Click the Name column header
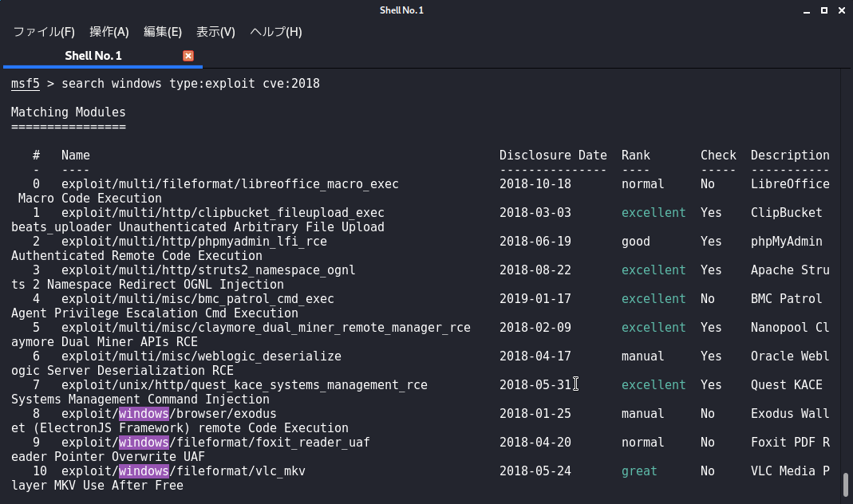This screenshot has width=853, height=504. point(76,156)
